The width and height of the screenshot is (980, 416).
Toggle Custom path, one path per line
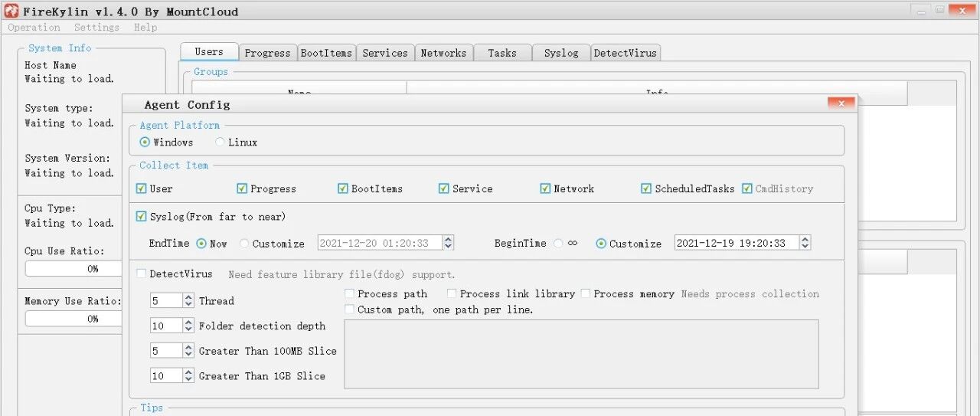[349, 310]
